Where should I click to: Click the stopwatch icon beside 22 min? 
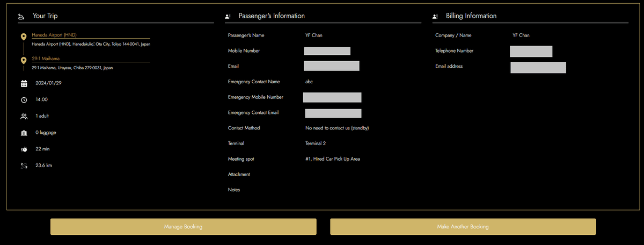click(x=24, y=149)
